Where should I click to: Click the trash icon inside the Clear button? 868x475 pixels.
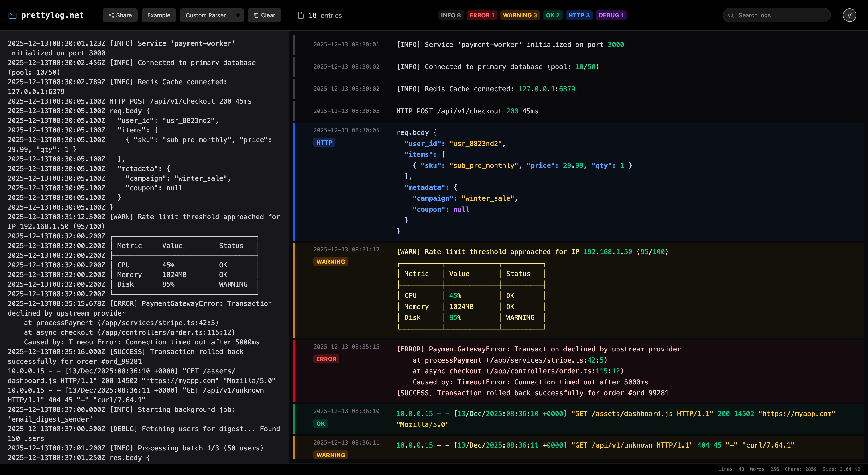(257, 15)
